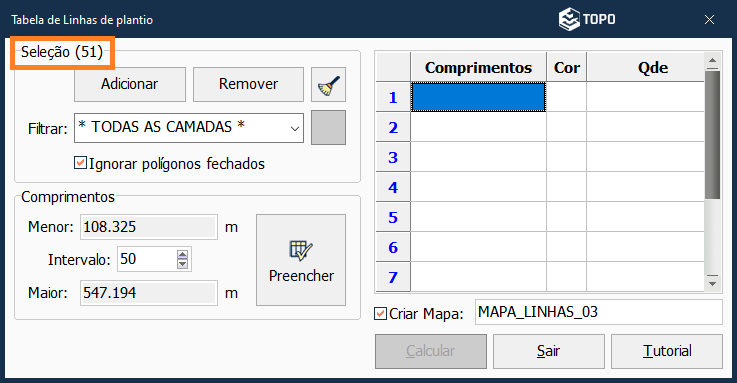The height and width of the screenshot is (383, 737).
Task: Click the gray color swatch beside Filtrar
Action: click(329, 127)
